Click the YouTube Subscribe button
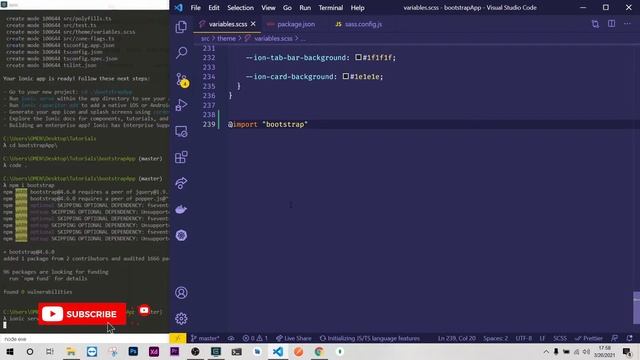The width and height of the screenshot is (640, 360). pos(82,313)
